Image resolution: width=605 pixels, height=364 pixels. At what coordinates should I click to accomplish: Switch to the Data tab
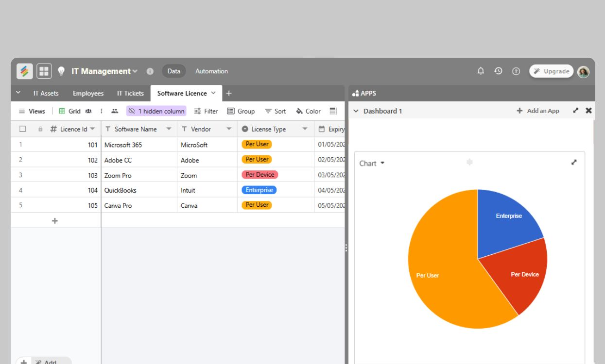(x=174, y=71)
